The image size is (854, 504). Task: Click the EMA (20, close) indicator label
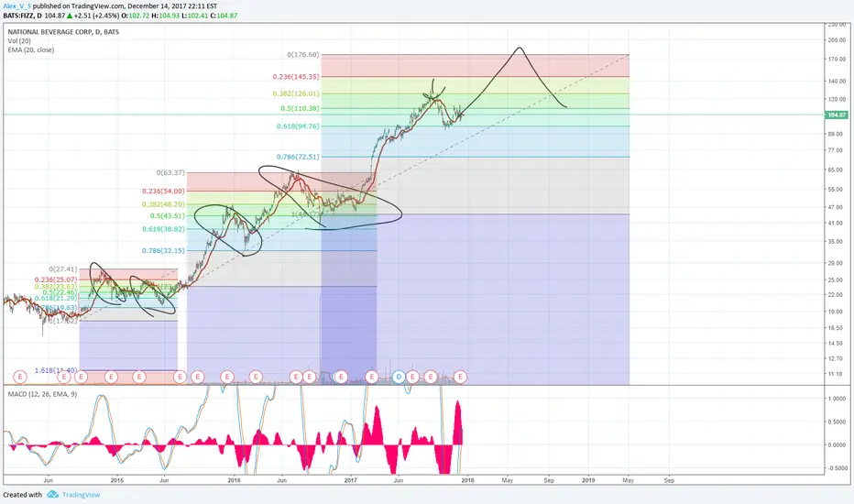[31, 49]
